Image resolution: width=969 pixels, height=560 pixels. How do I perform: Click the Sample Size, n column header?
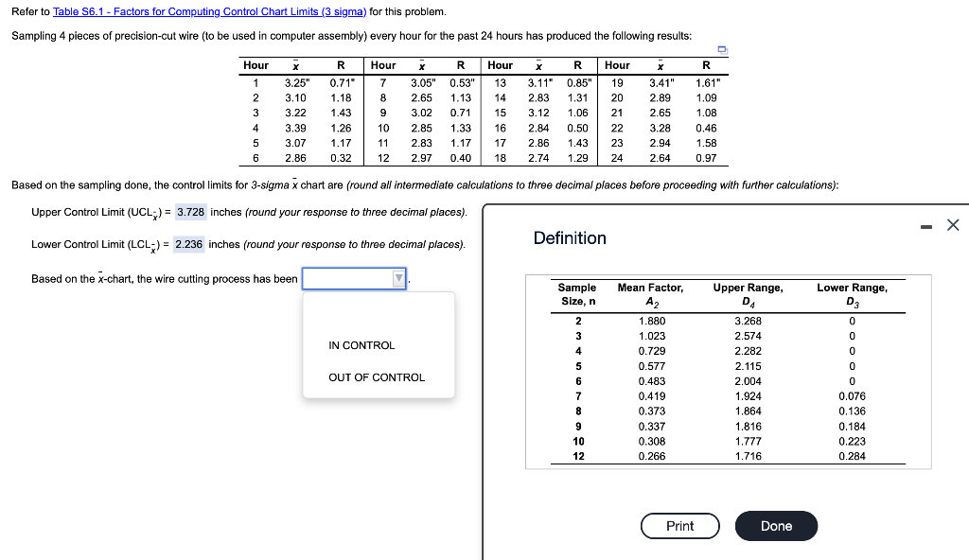pos(577,294)
